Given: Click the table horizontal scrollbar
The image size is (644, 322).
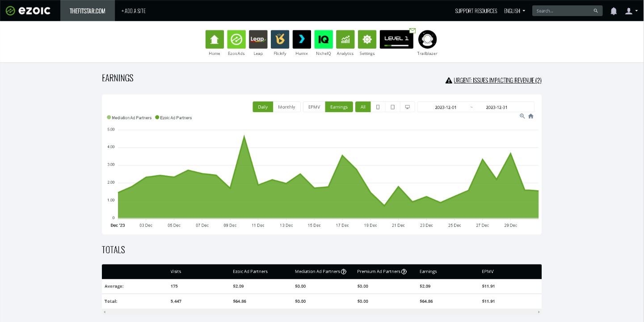Looking at the screenshot, I should click(322, 312).
